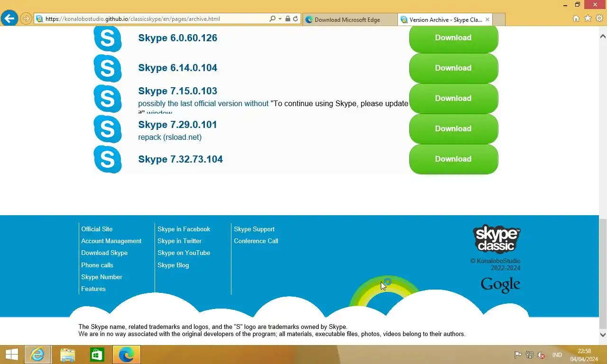This screenshot has height=364, width=607.
Task: Click the 'repack (rsload.net)' note
Action: pyautogui.click(x=170, y=137)
